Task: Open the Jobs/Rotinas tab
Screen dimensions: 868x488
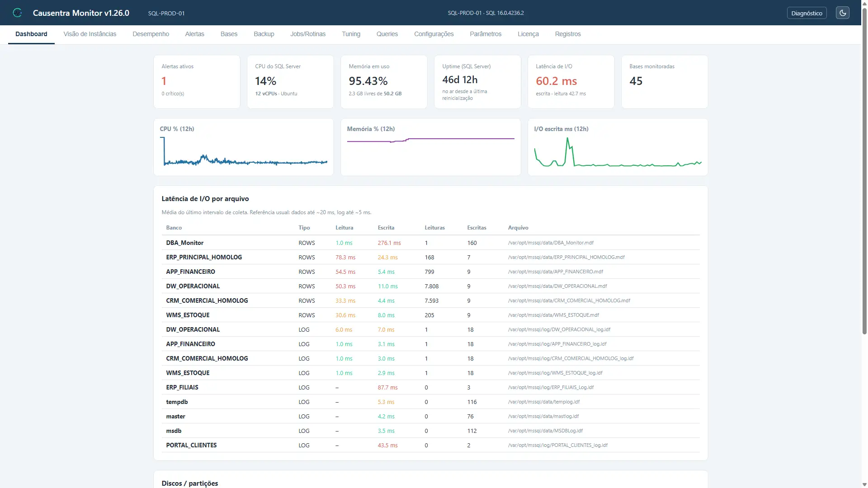Action: [308, 34]
